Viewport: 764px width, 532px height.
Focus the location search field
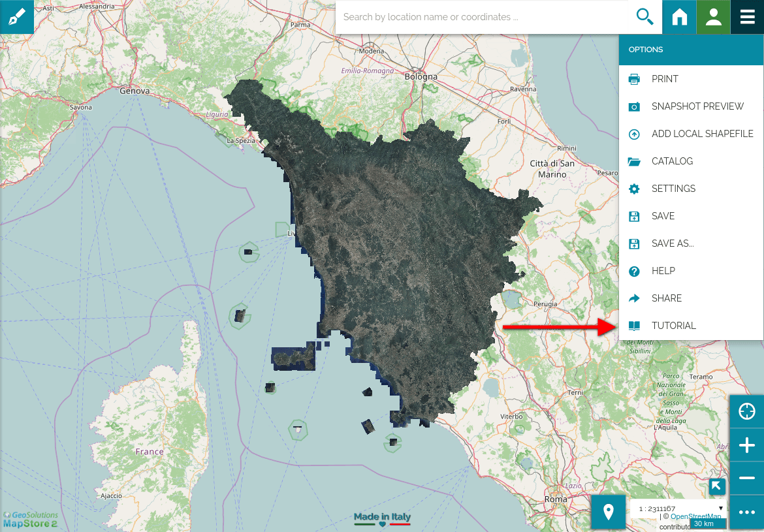(483, 17)
